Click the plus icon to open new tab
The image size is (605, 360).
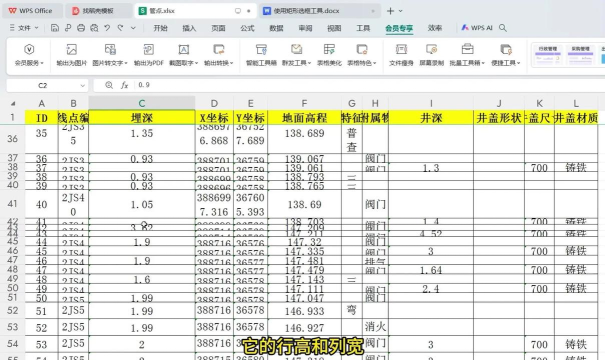coord(390,11)
